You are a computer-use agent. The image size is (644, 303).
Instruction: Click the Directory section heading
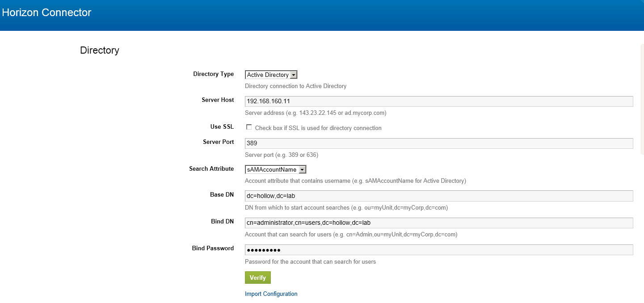pyautogui.click(x=99, y=50)
